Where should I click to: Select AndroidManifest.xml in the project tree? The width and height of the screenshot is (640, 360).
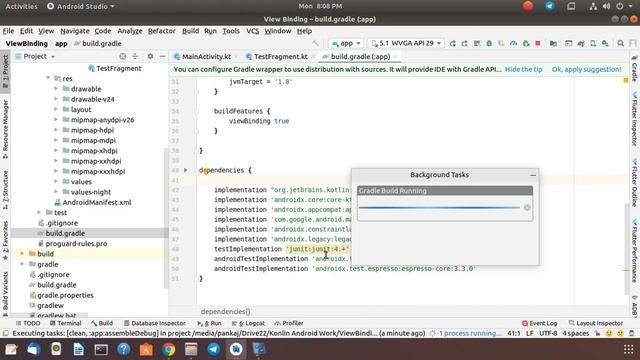97,202
